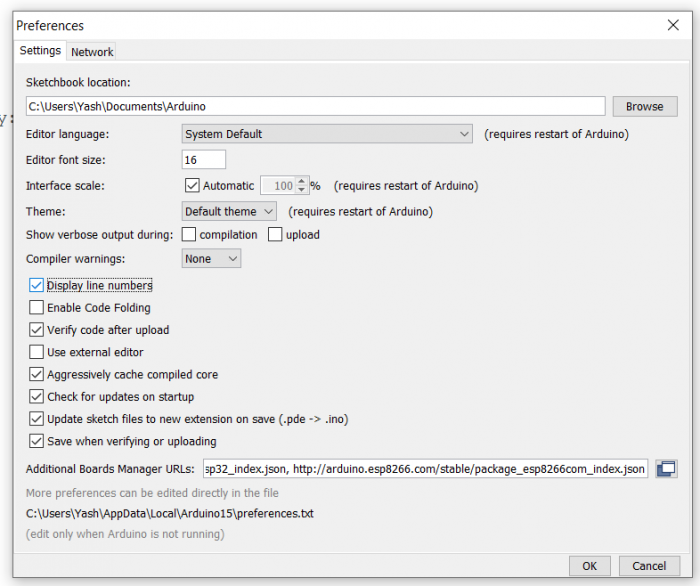
Task: Focus the Sketchbook location path field
Action: coord(315,106)
